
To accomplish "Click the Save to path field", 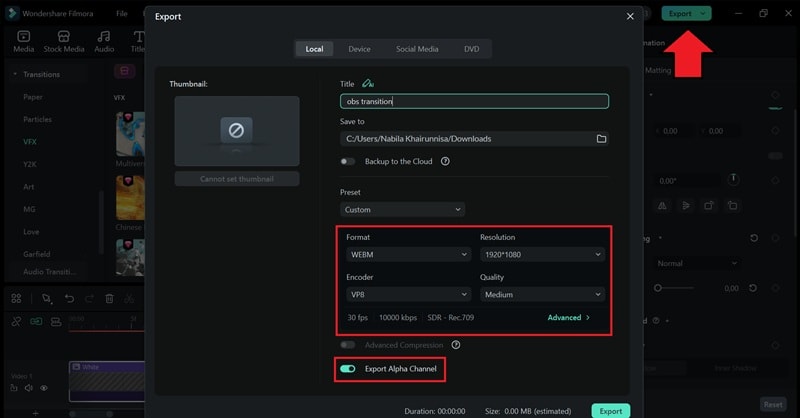I will [474, 139].
